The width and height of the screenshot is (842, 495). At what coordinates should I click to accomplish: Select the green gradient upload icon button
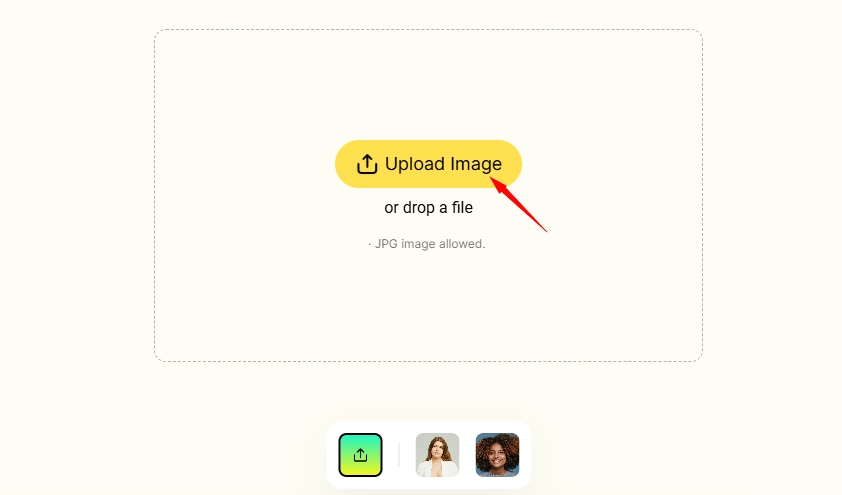point(360,455)
